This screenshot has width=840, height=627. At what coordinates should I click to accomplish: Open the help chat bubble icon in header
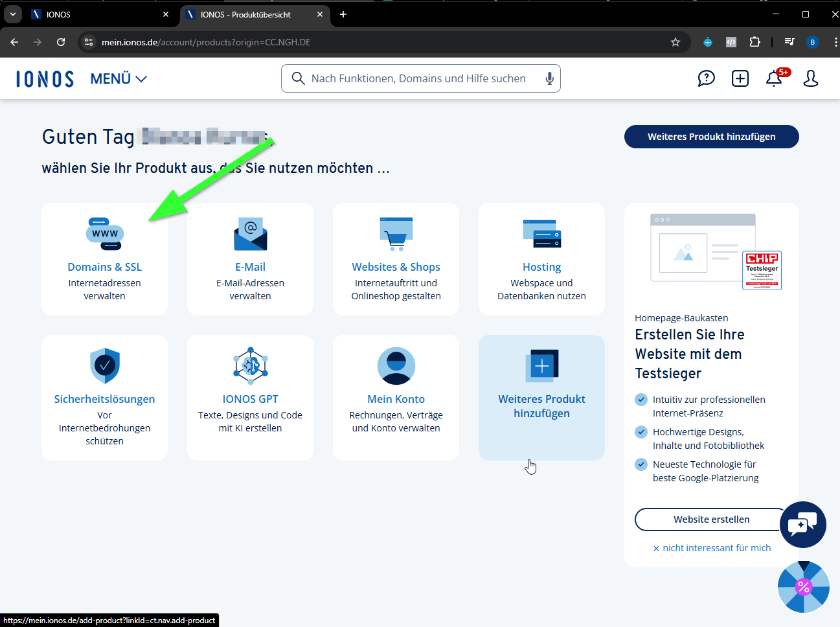[706, 78]
